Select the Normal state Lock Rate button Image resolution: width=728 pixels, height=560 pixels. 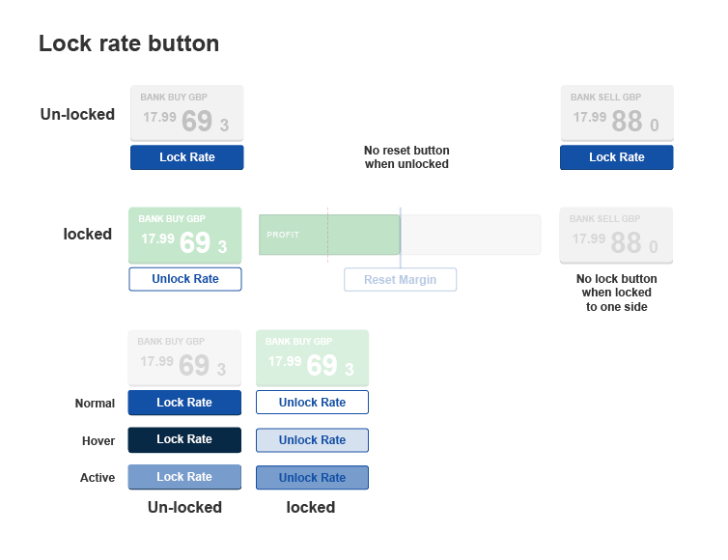[x=183, y=403]
